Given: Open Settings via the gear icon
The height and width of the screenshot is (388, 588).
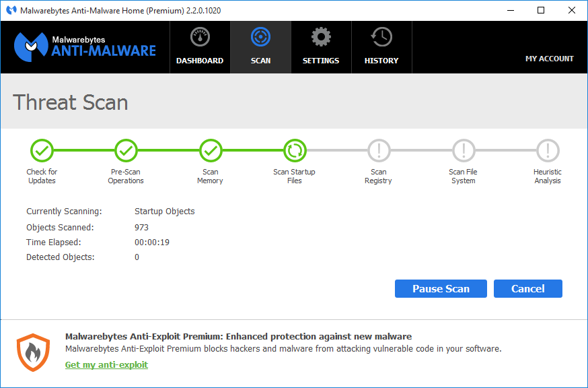Looking at the screenshot, I should [x=321, y=38].
